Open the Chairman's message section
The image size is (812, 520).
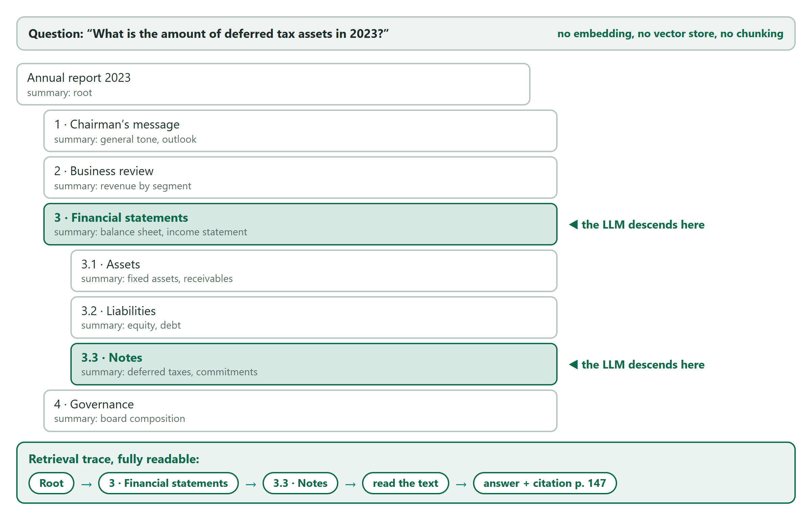click(x=300, y=131)
